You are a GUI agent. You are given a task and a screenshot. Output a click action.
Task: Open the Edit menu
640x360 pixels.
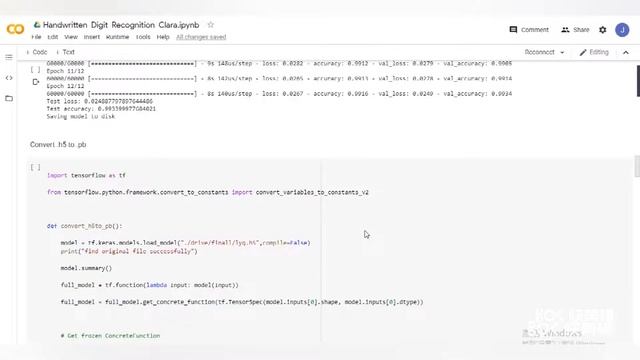click(53, 37)
